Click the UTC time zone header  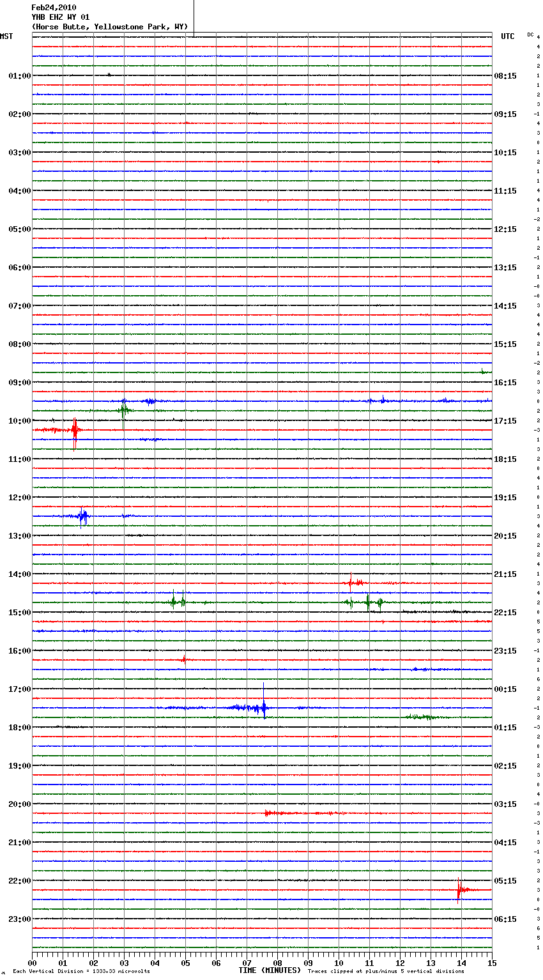tap(508, 36)
